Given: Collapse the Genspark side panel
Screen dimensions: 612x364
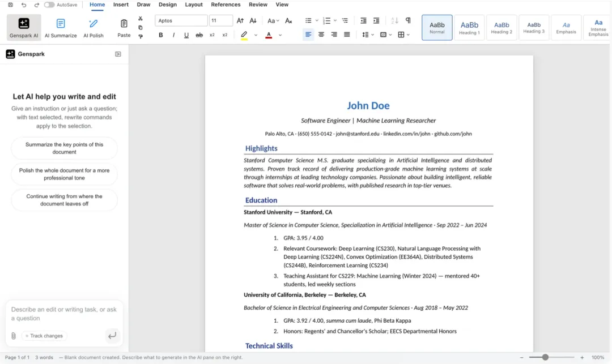Looking at the screenshot, I should [x=118, y=54].
